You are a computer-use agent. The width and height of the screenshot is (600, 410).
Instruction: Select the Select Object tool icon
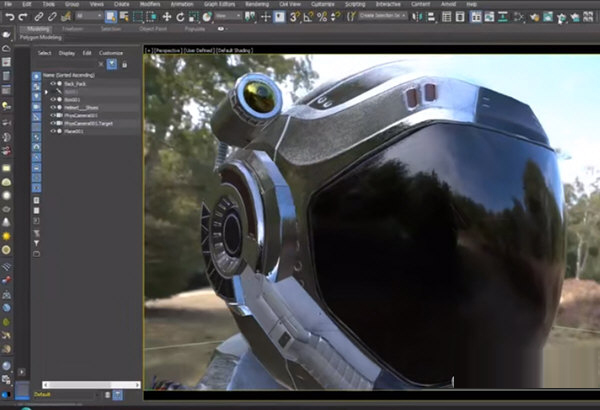click(111, 17)
